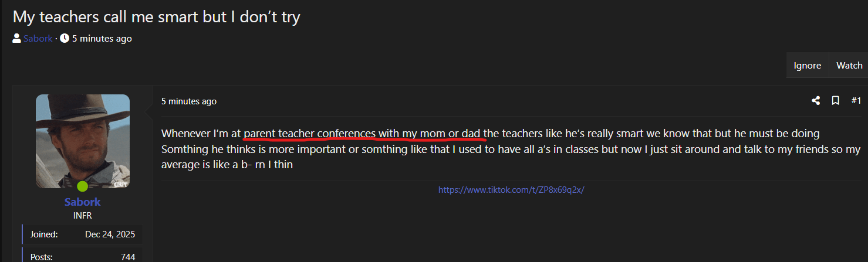Click the clock icon beside thread time

pyautogui.click(x=65, y=39)
